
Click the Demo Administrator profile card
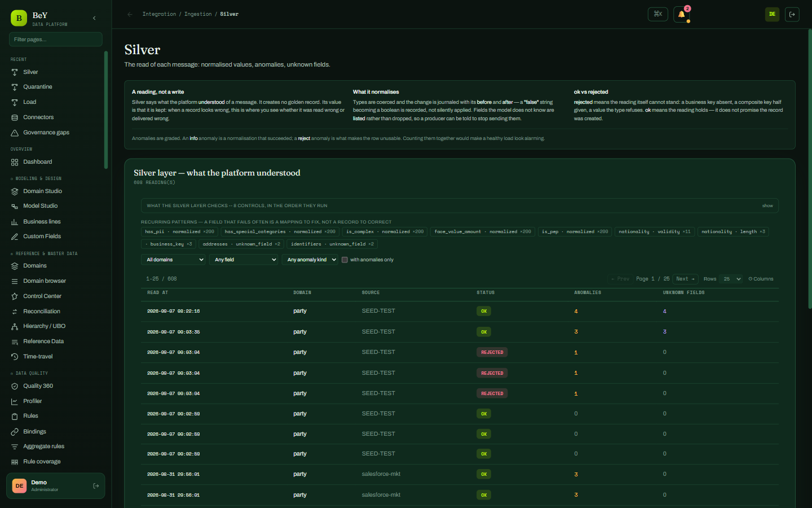pyautogui.click(x=55, y=486)
